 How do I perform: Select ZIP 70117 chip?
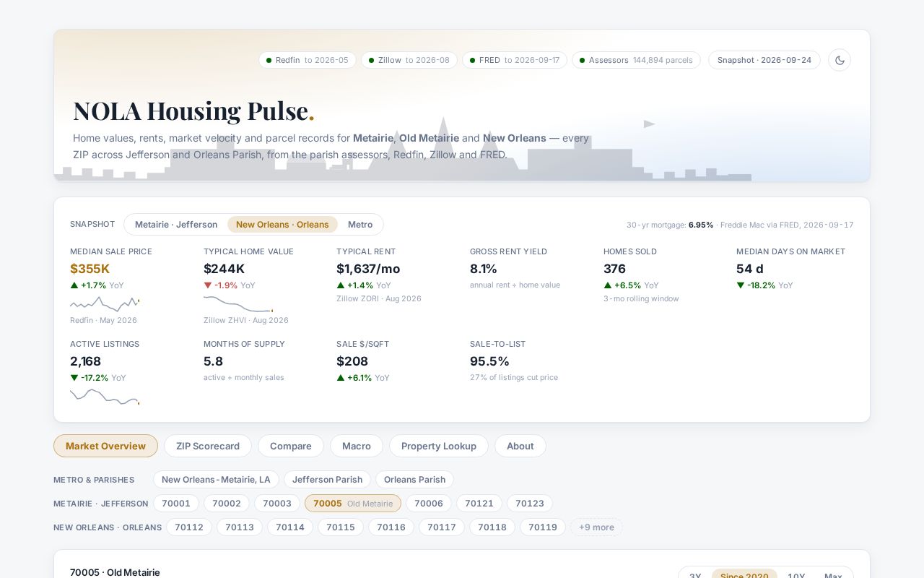442,527
